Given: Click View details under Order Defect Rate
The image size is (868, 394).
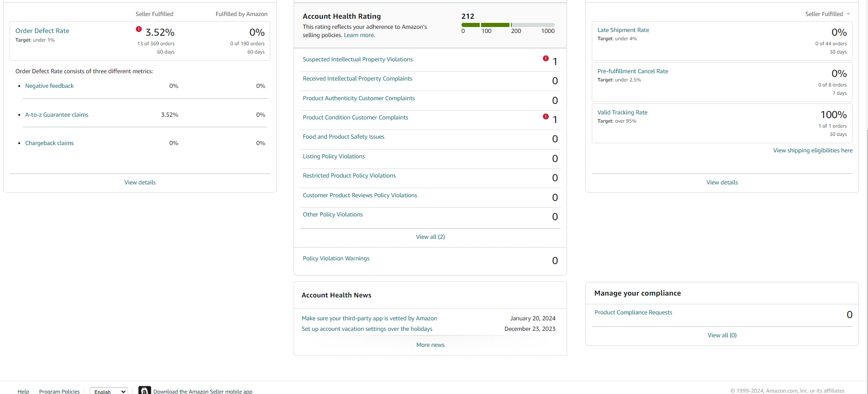Looking at the screenshot, I should (140, 183).
